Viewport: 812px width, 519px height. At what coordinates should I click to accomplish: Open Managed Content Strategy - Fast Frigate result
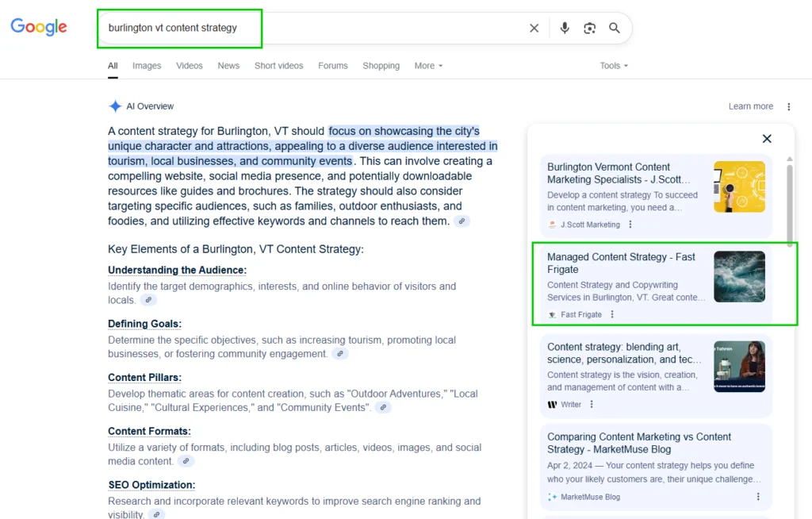coord(621,263)
